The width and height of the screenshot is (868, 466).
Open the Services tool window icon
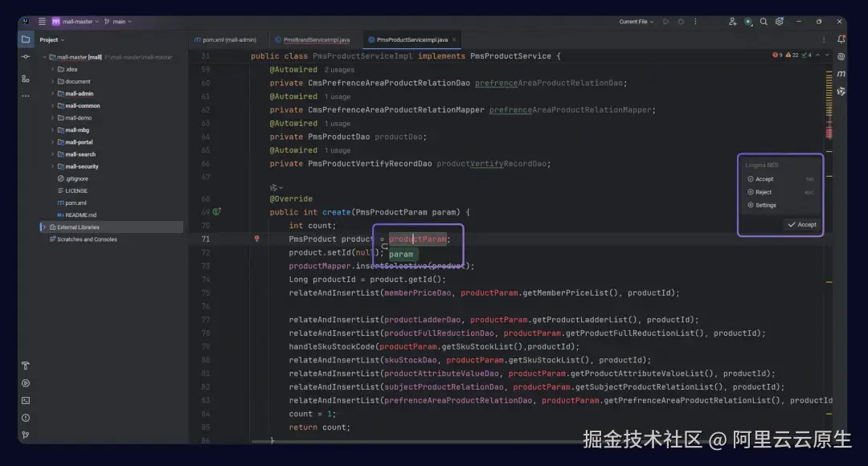click(25, 383)
